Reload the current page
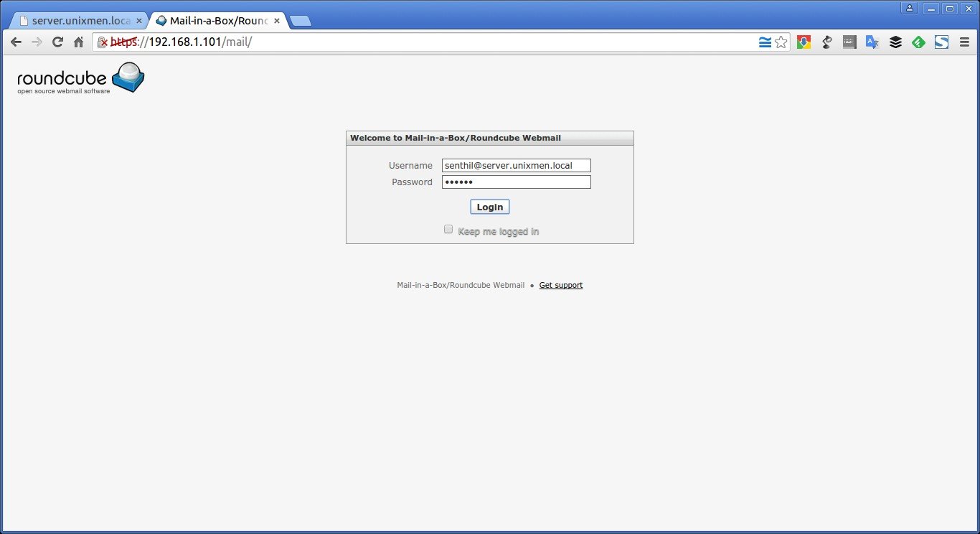The image size is (980, 534). (x=58, y=42)
